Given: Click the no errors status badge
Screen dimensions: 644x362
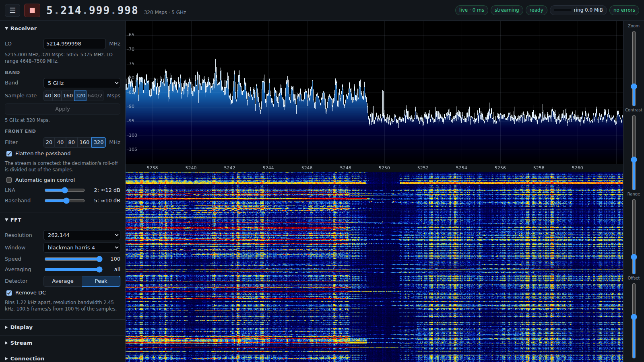Looking at the screenshot, I should click(624, 10).
